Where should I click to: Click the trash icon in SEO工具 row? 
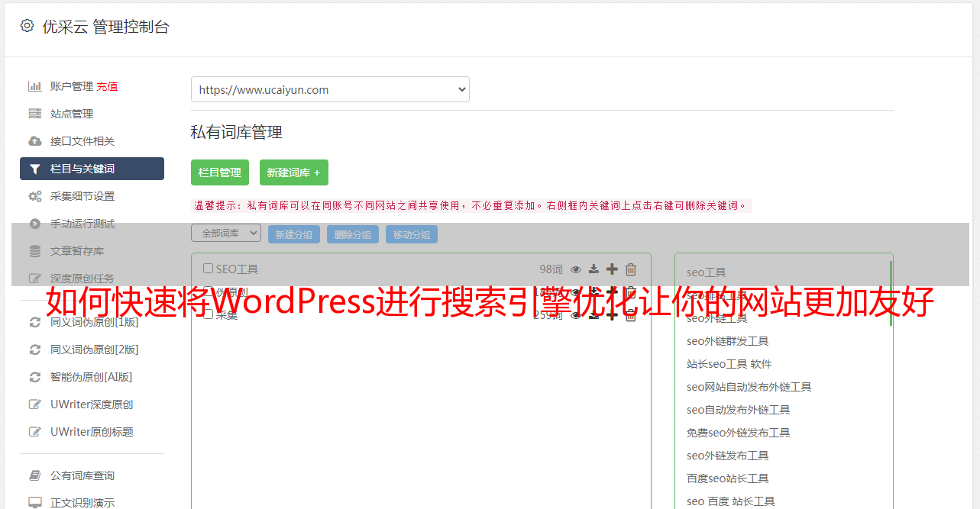pyautogui.click(x=631, y=269)
